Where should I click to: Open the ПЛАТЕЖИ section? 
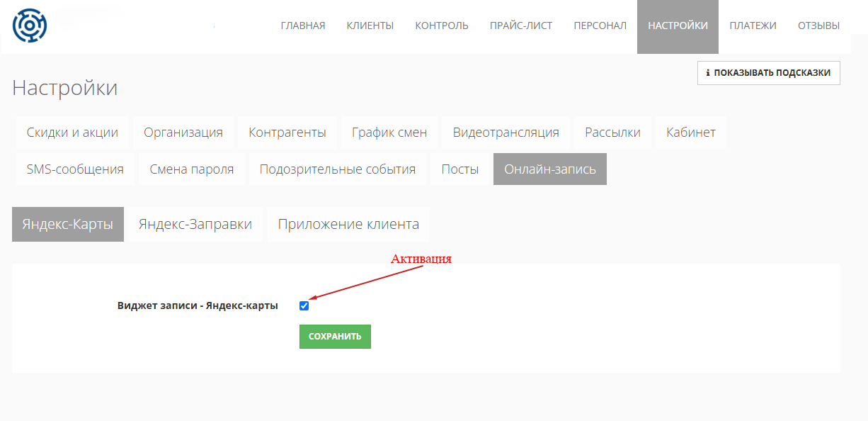pos(753,26)
